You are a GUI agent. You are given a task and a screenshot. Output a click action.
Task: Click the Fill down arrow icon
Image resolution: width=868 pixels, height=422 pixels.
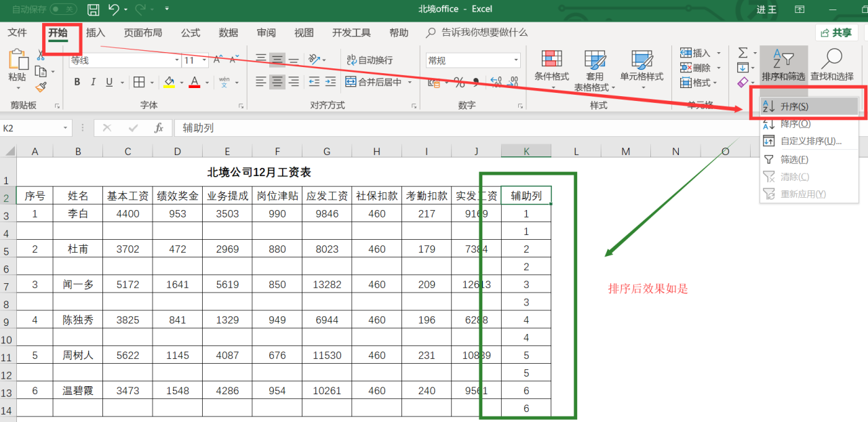[x=743, y=68]
